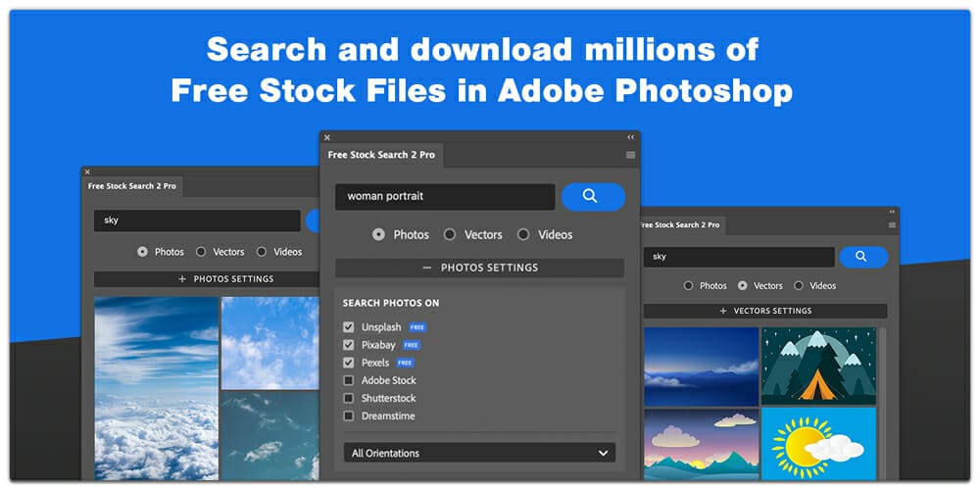This screenshot has width=980, height=490.
Task: Open the All Orientations dropdown
Action: tap(479, 453)
